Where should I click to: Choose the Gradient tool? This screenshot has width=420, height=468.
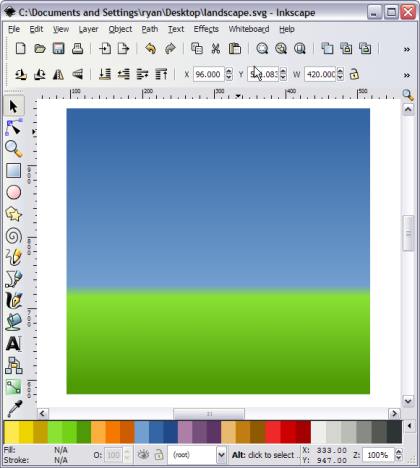14,387
